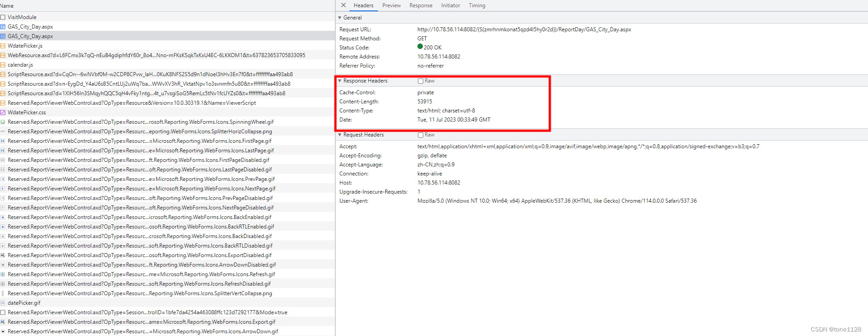Select the ScriptResource.axd?d=n-EygDd request
This screenshot has height=336, width=868.
167,84
